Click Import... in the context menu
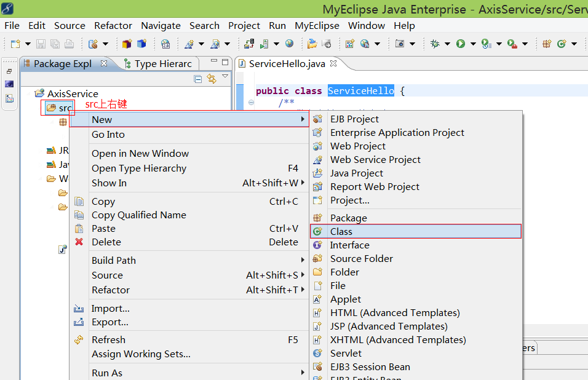 tap(189, 309)
